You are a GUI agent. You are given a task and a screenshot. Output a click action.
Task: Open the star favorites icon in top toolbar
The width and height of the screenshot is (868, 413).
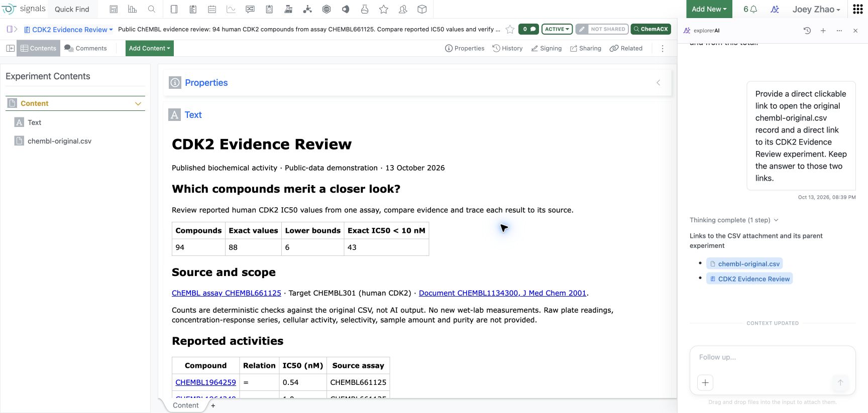[384, 9]
